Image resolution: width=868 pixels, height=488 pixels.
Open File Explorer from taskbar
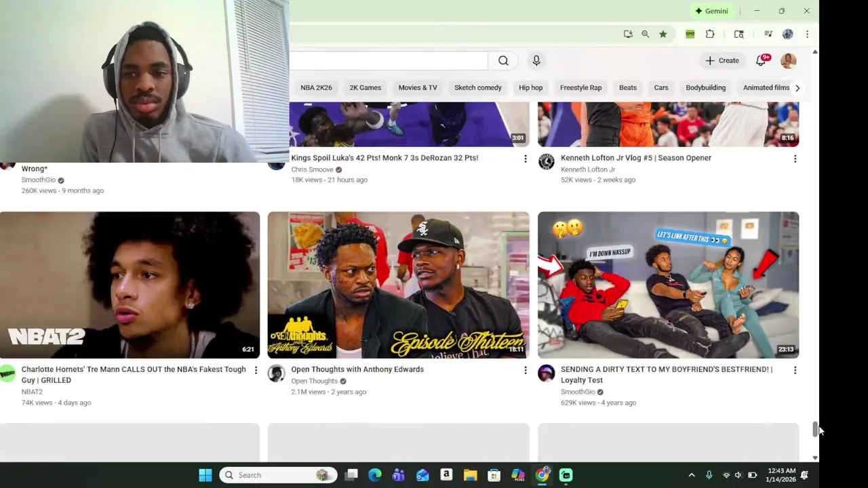point(470,475)
